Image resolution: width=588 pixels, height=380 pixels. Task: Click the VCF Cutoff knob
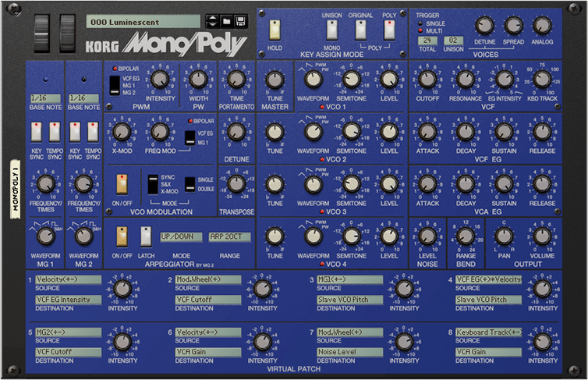pos(427,79)
